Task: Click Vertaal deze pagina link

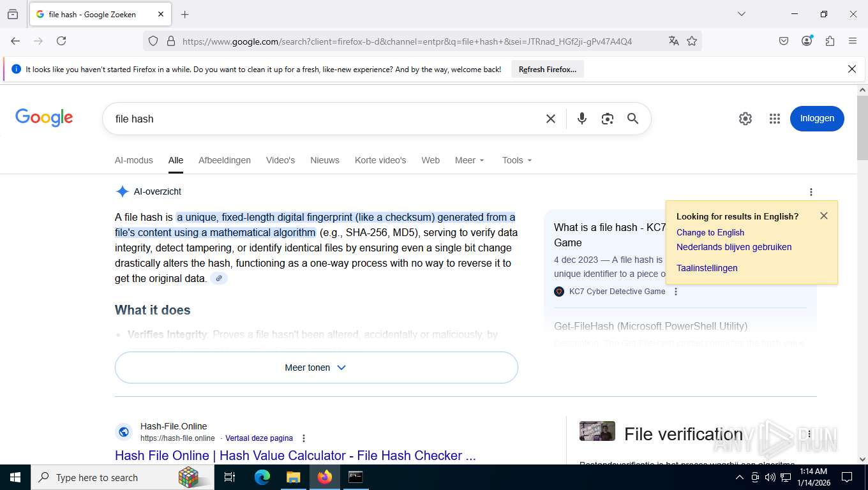Action: 259,438
